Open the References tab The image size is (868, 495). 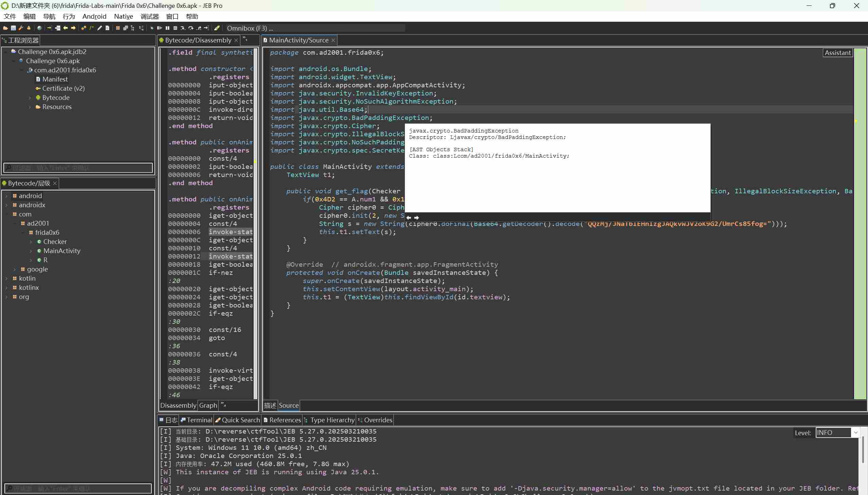pyautogui.click(x=282, y=420)
